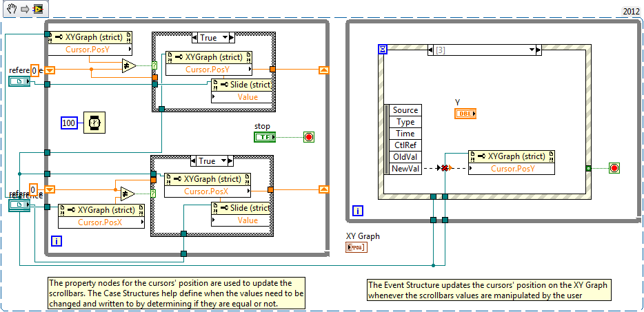The height and width of the screenshot is (312, 644).
Task: Click Value property of upper Slide node
Action: 242,97
